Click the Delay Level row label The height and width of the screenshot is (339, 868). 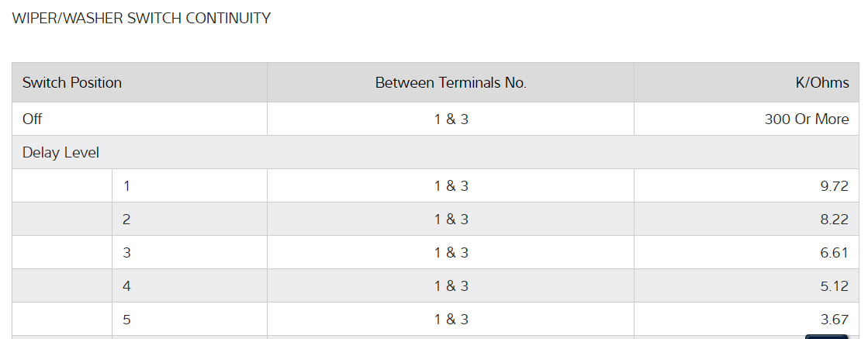[x=61, y=153]
